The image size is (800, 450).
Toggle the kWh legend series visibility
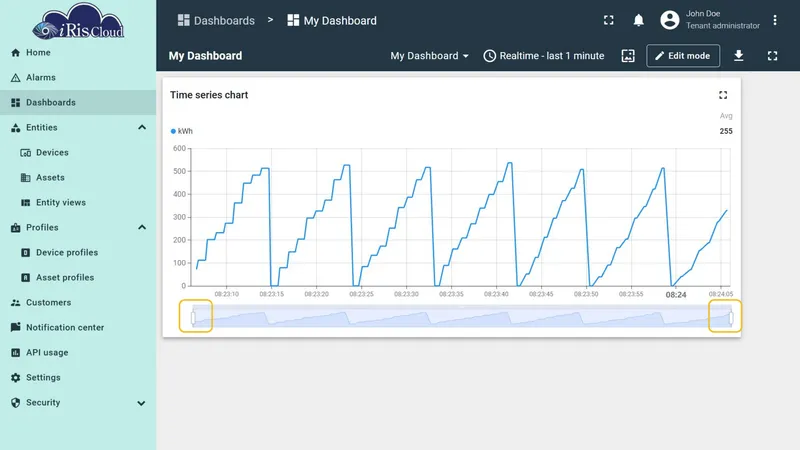[x=182, y=131]
